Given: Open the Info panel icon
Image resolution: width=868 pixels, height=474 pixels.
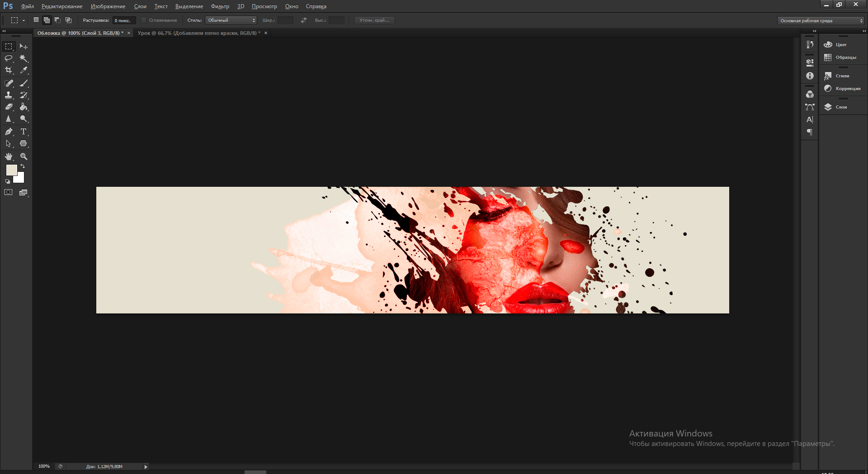Looking at the screenshot, I should coord(810,76).
